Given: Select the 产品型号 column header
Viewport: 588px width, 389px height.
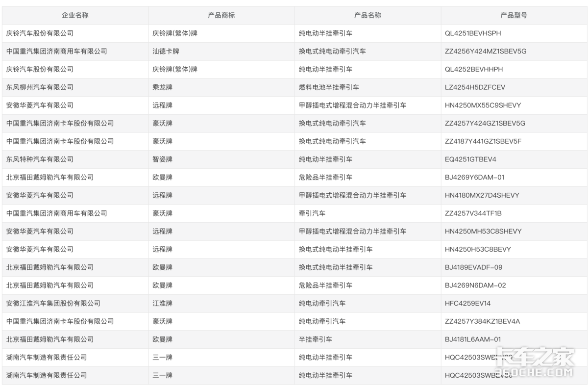Looking at the screenshot, I should coord(514,15).
